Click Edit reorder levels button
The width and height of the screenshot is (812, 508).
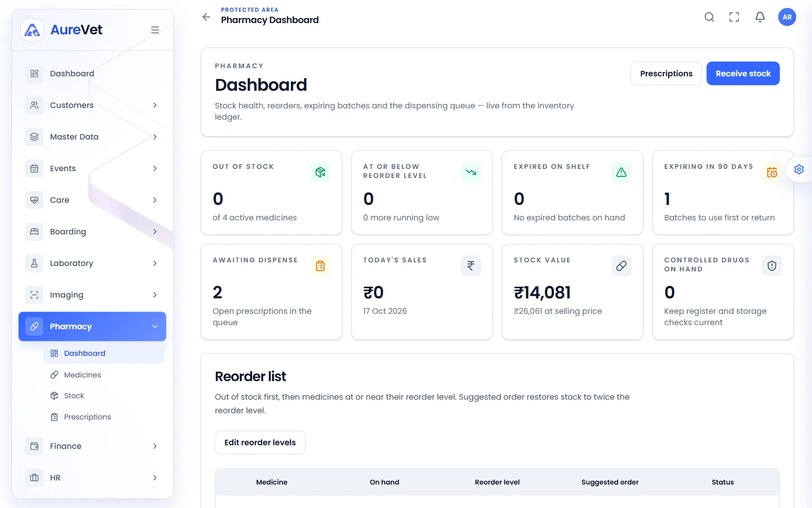click(260, 443)
